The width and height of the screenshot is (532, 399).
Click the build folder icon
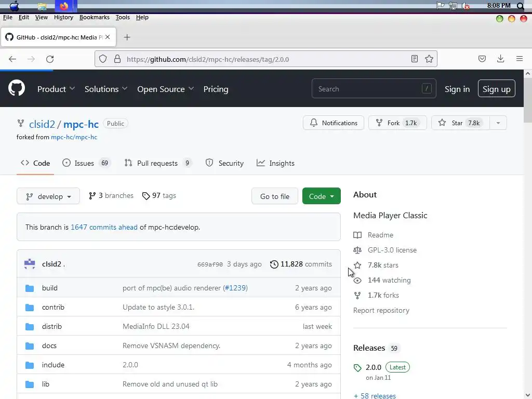coord(30,288)
